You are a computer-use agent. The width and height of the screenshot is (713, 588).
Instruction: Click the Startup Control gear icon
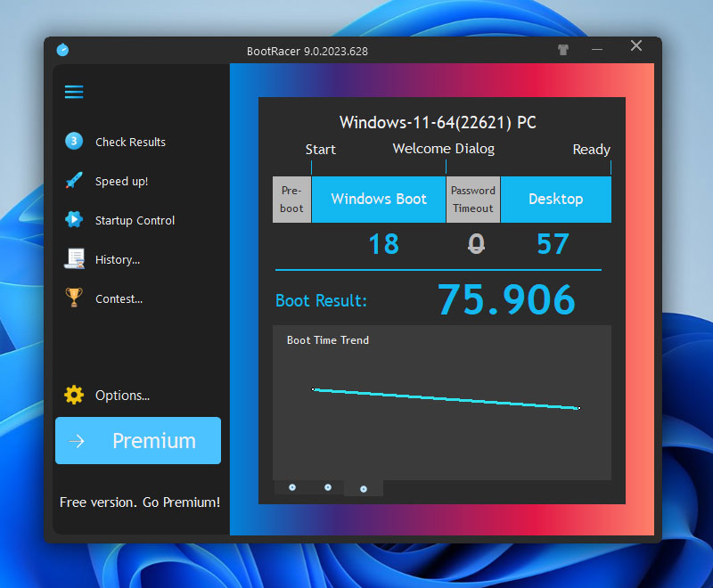pos(74,219)
